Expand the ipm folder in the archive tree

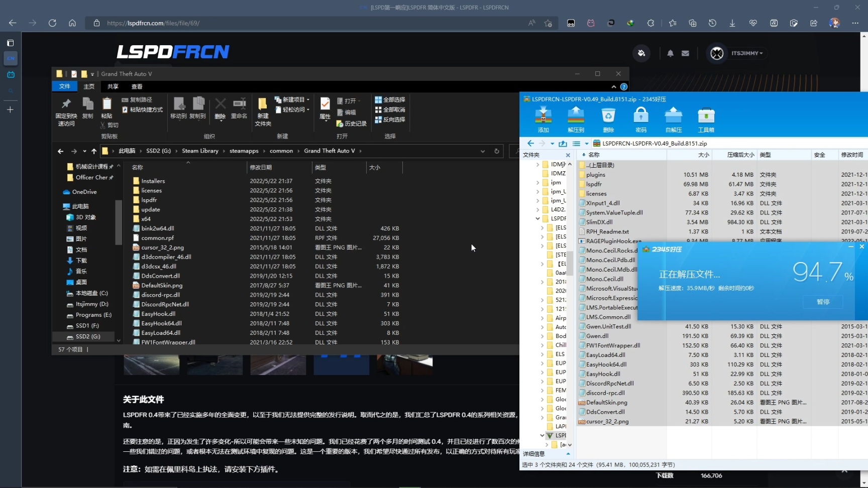[x=537, y=183]
